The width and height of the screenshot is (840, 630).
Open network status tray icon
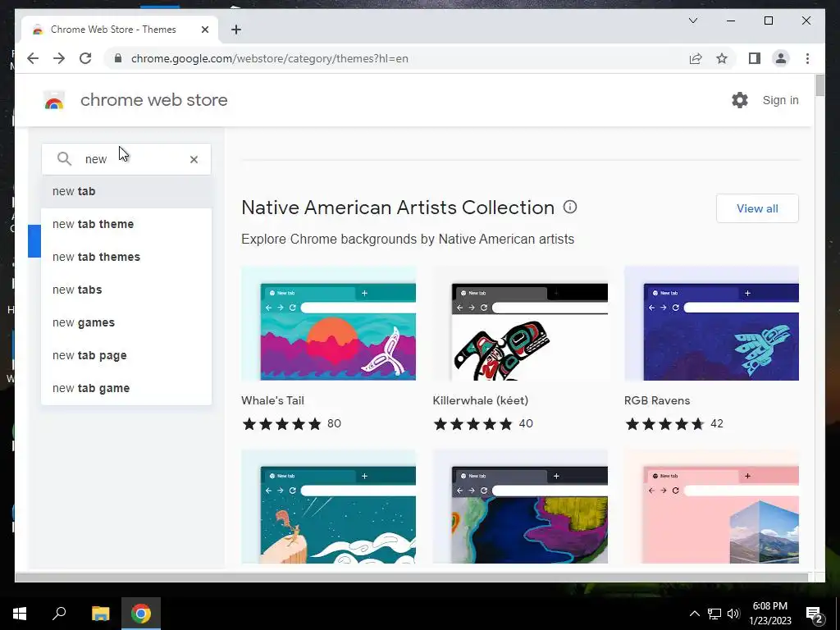coord(714,614)
